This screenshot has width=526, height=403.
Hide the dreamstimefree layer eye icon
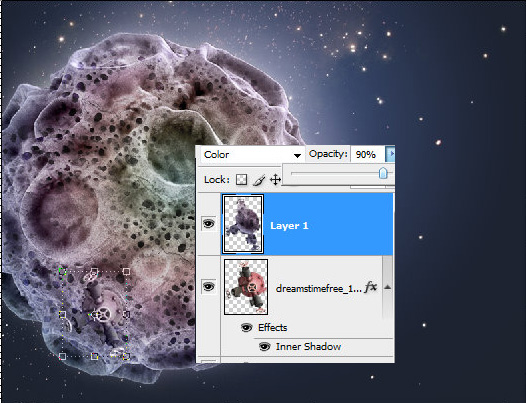209,287
